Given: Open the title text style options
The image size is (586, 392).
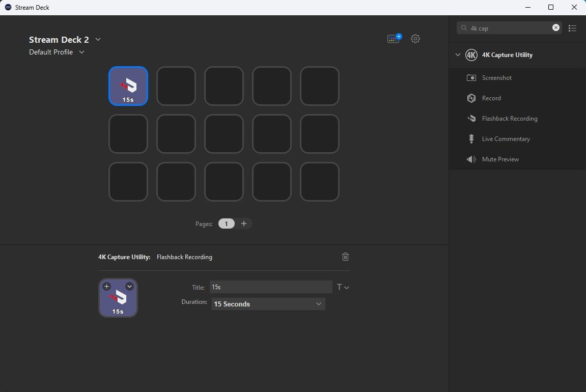Looking at the screenshot, I should click(343, 287).
